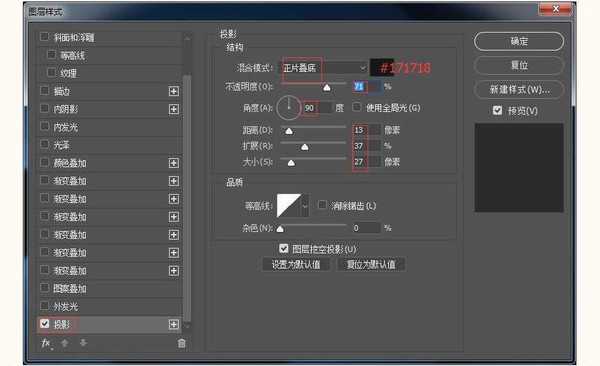Delete effect using the trash icon
The image size is (600, 366).
coord(181,343)
